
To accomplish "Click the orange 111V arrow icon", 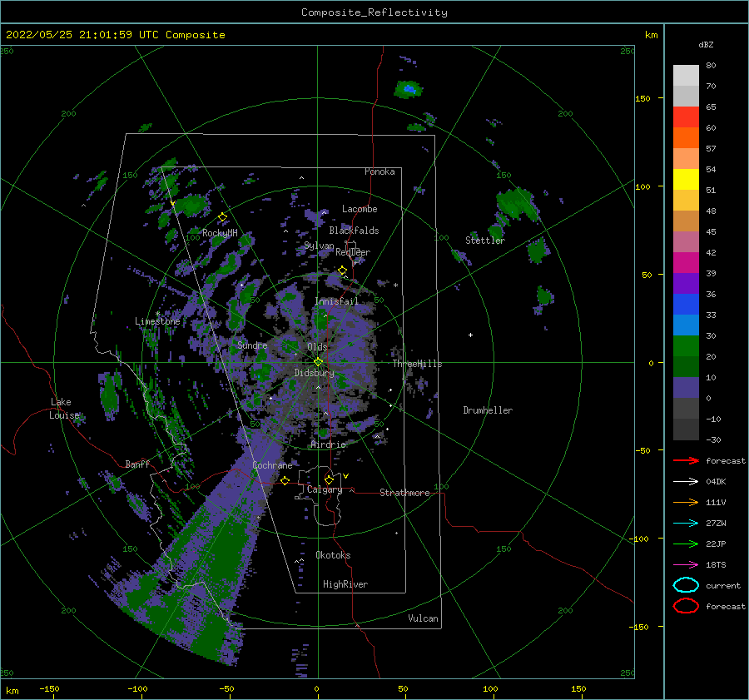I will coord(686,502).
